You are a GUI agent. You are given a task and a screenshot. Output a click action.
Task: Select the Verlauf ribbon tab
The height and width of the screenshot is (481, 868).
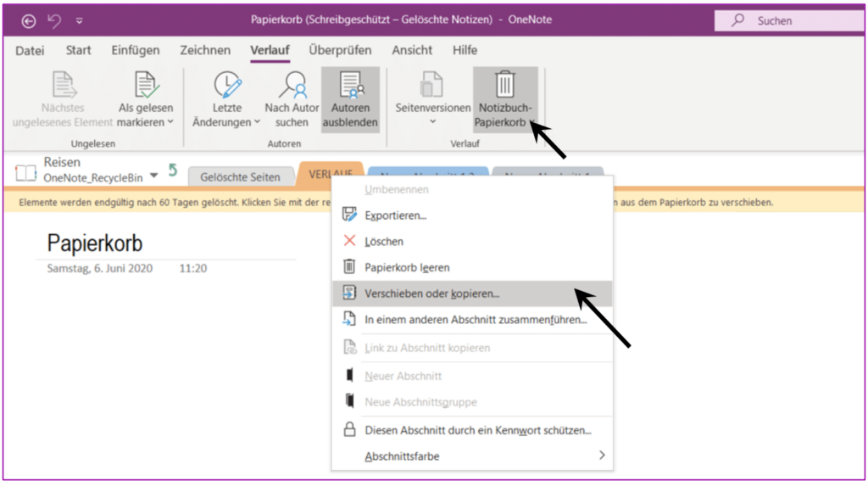[x=270, y=50]
